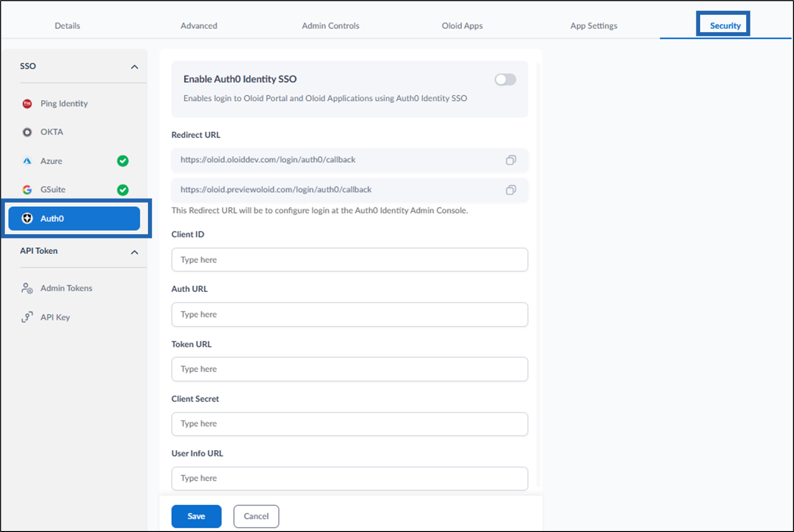794x532 pixels.
Task: Focus the Client ID input field
Action: click(x=350, y=260)
